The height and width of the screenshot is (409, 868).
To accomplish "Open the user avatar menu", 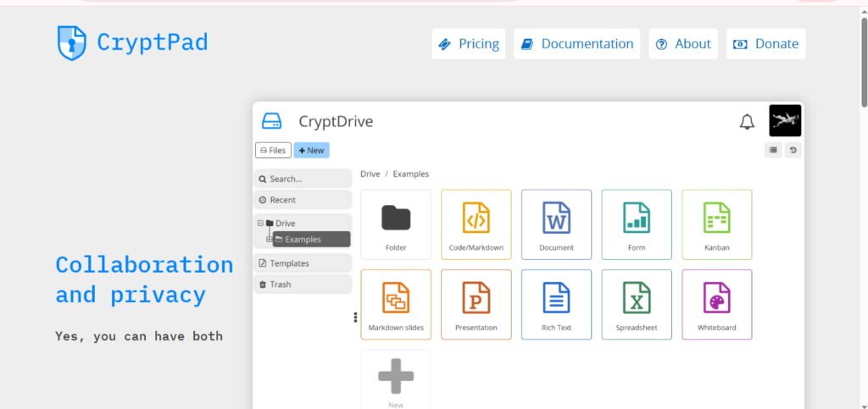I will (x=785, y=120).
